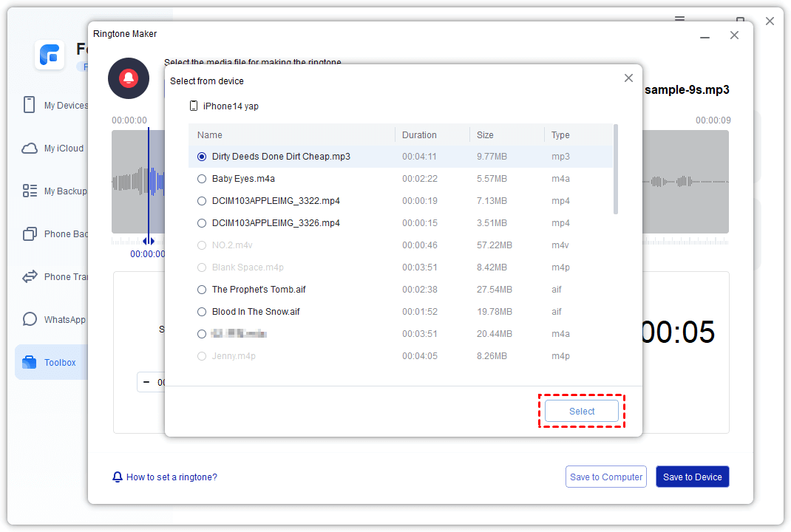791x532 pixels.
Task: Choose The Prophet's Tomb.aif radio button
Action: (202, 290)
